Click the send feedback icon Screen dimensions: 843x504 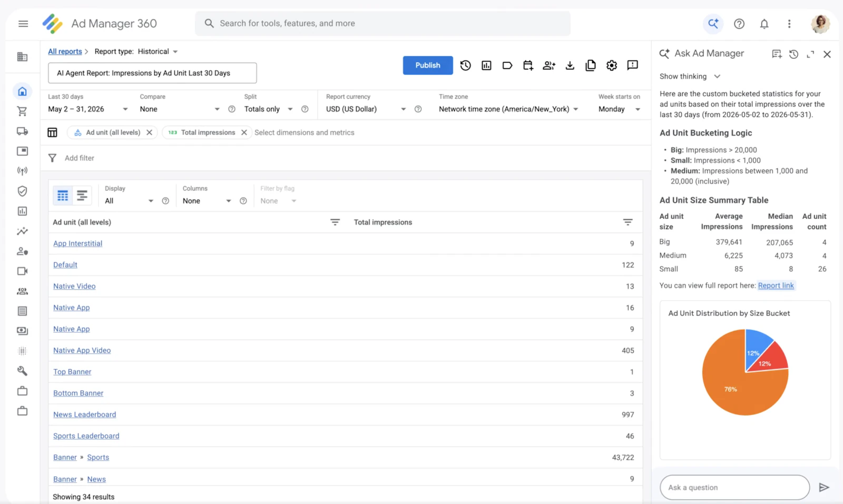tap(633, 65)
